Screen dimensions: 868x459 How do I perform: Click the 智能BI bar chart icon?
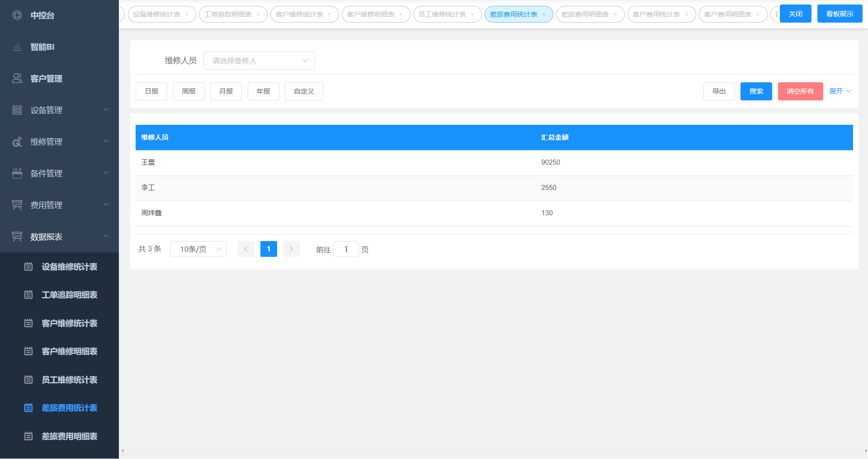point(17,47)
